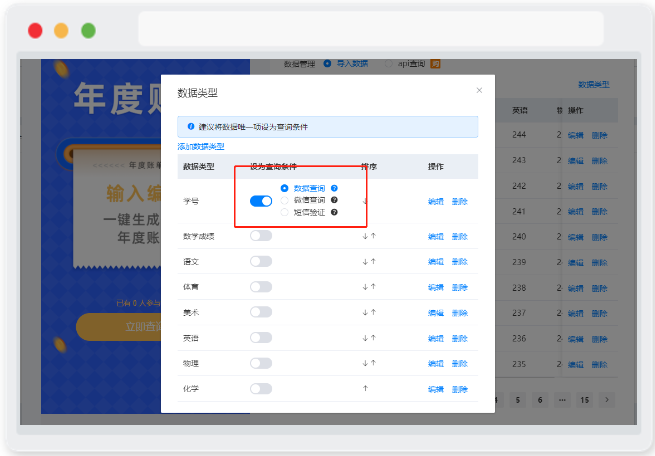Viewport: 655px width, 456px height.
Task: Click 添加数据类型 link
Action: point(201,147)
